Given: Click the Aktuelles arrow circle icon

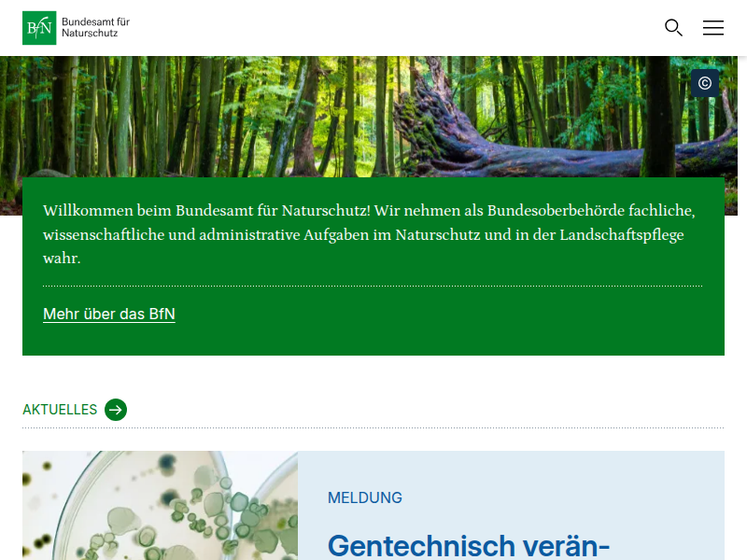Looking at the screenshot, I should 116,410.
